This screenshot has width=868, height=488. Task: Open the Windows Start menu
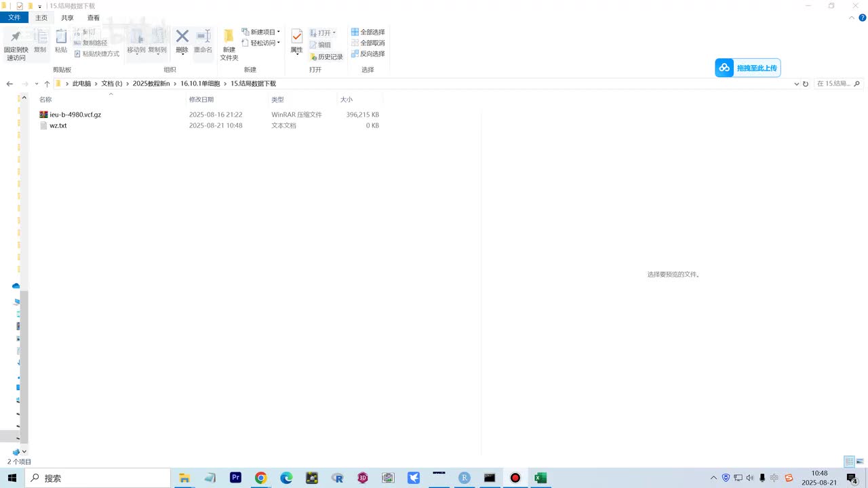pyautogui.click(x=12, y=478)
